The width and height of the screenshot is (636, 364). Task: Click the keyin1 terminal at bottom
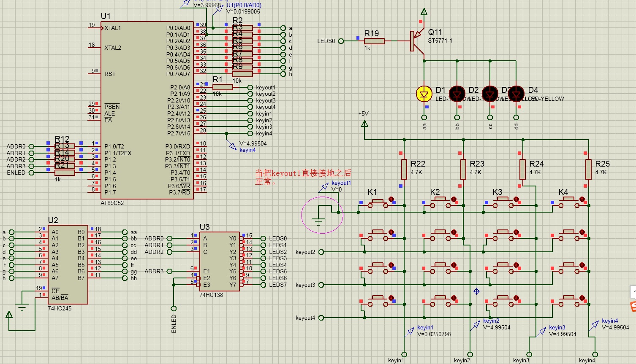coord(404,354)
